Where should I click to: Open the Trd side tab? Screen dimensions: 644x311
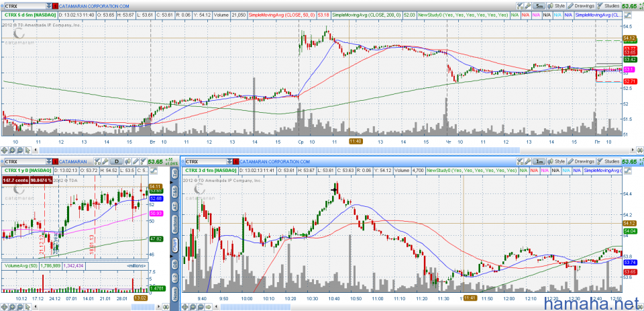coord(174,173)
